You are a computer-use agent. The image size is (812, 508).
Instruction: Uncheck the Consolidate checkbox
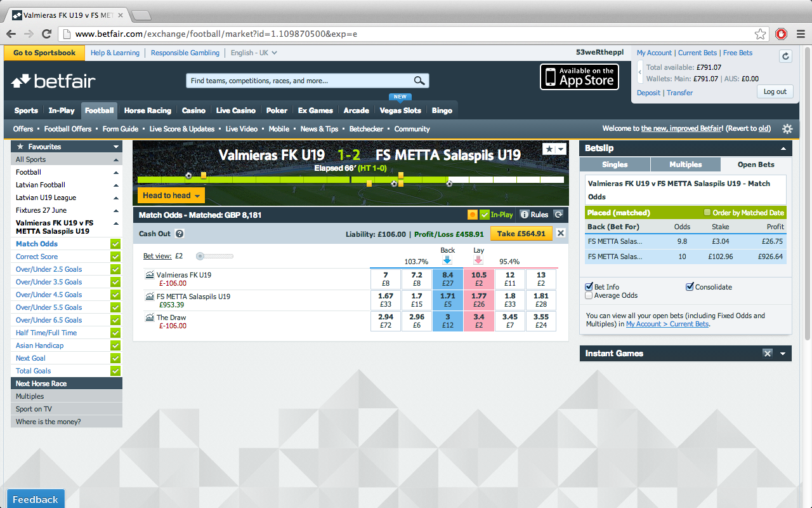tap(690, 287)
